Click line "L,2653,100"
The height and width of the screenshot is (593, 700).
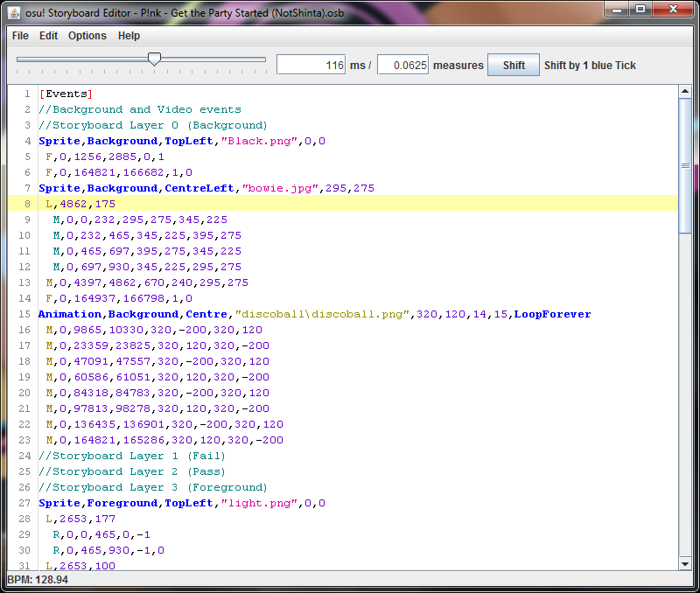80,566
